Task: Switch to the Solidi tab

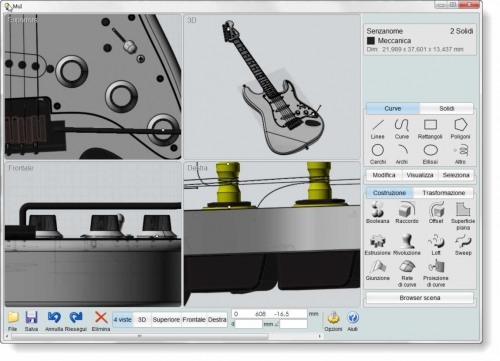Action: click(446, 109)
